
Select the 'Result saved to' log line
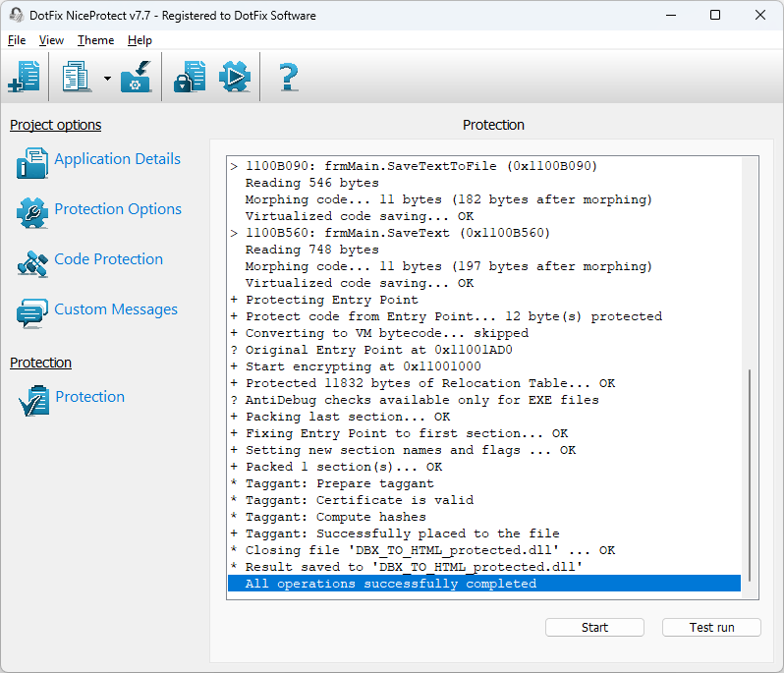coord(484,567)
